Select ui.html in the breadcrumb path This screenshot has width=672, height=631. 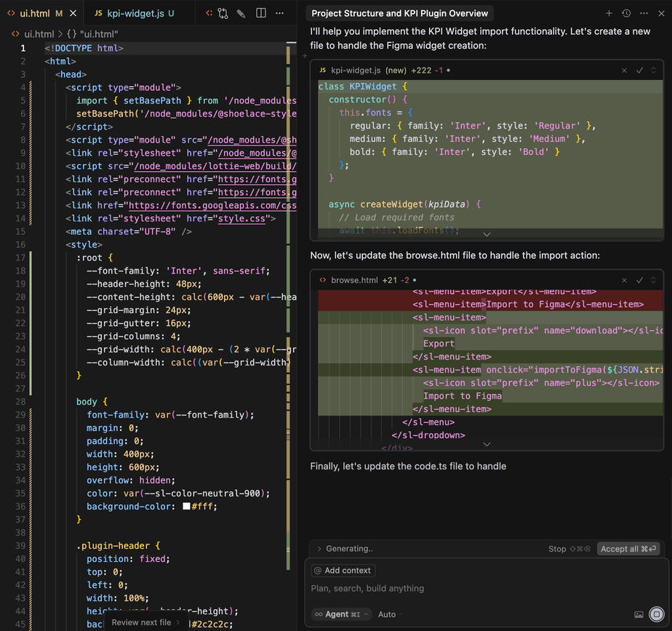click(x=39, y=34)
